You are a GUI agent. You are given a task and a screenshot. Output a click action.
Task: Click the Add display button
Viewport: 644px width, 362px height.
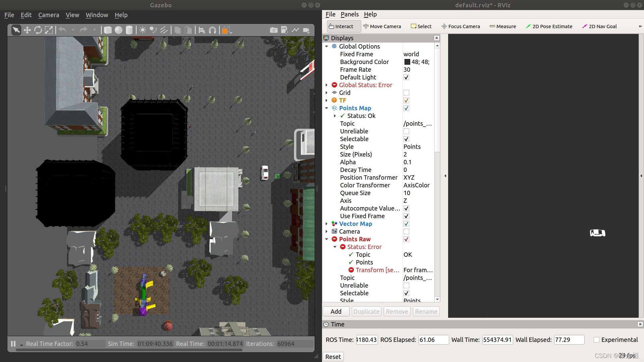336,311
